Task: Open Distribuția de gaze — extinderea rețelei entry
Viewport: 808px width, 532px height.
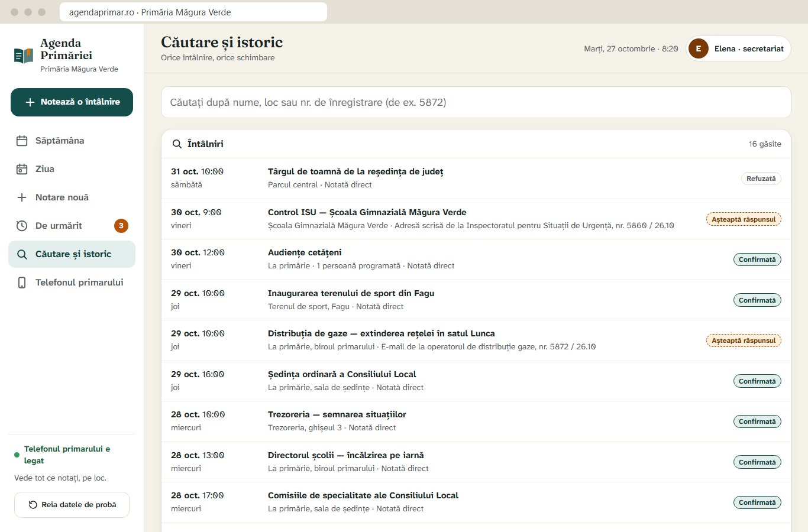Action: pos(476,340)
